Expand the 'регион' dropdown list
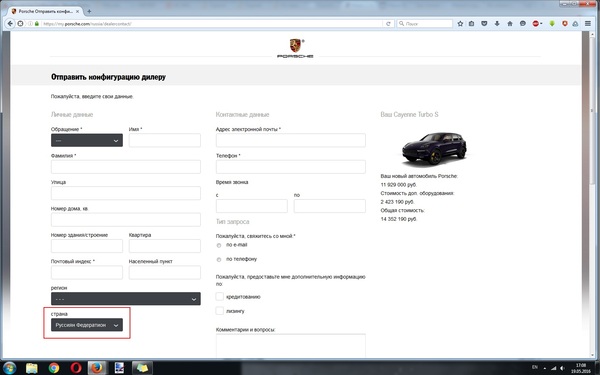 pyautogui.click(x=126, y=299)
